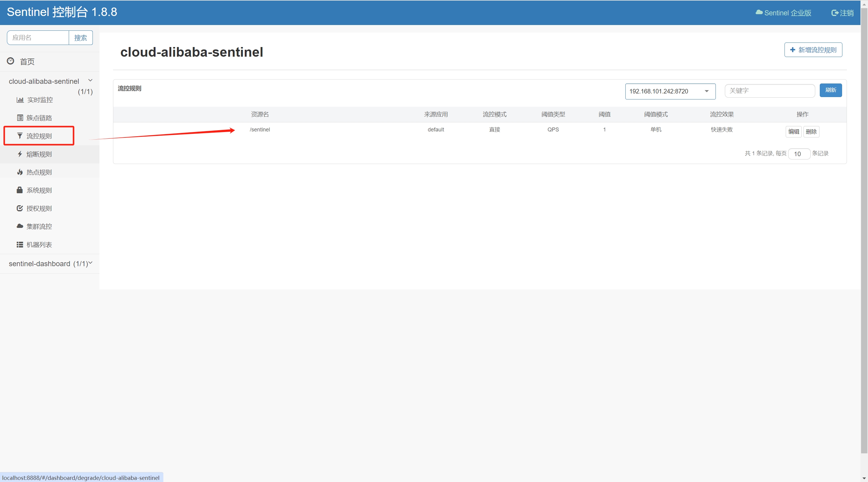868x482 pixels.
Task: Click the filter funnel icon for 流控规则
Action: pyautogui.click(x=20, y=136)
